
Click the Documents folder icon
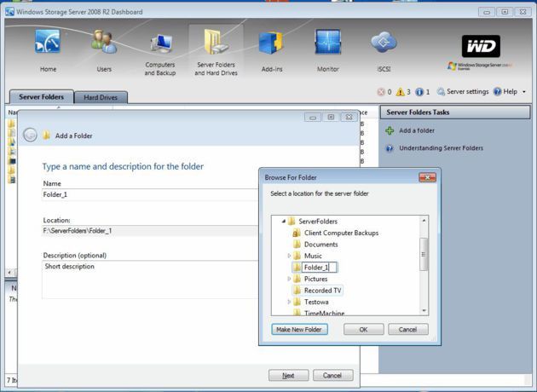(x=297, y=244)
